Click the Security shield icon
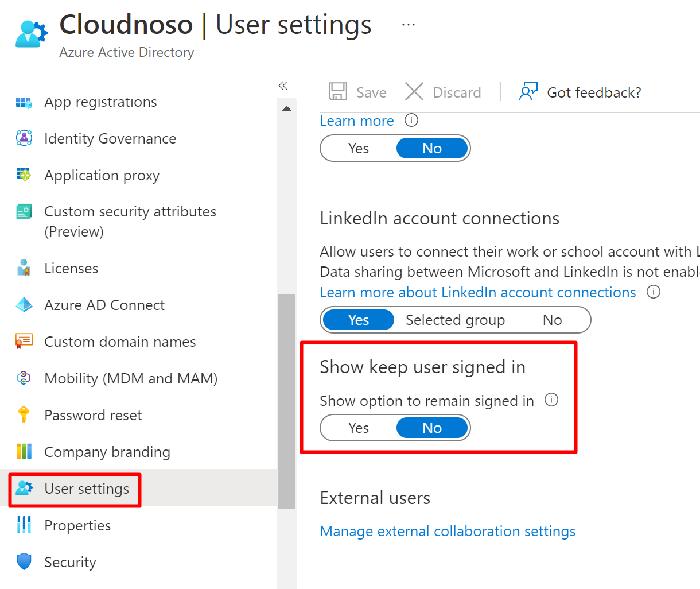This screenshot has height=589, width=700. coord(24,561)
